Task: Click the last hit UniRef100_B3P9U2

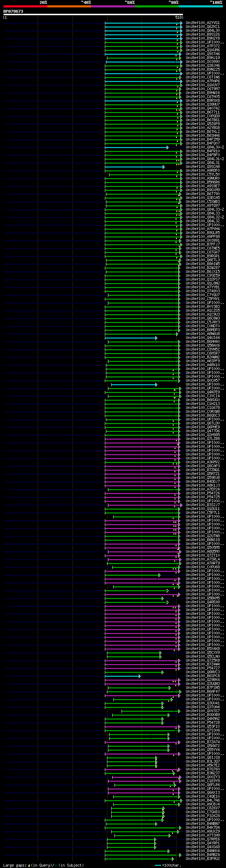Action: point(203,859)
